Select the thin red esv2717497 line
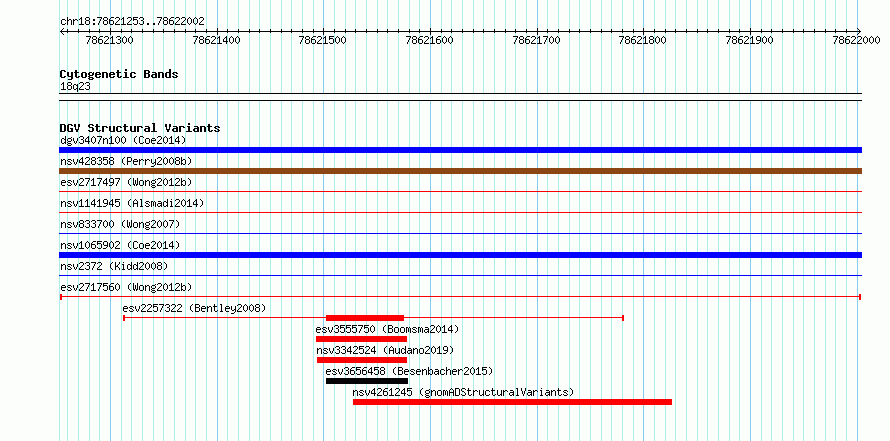 coord(460,192)
